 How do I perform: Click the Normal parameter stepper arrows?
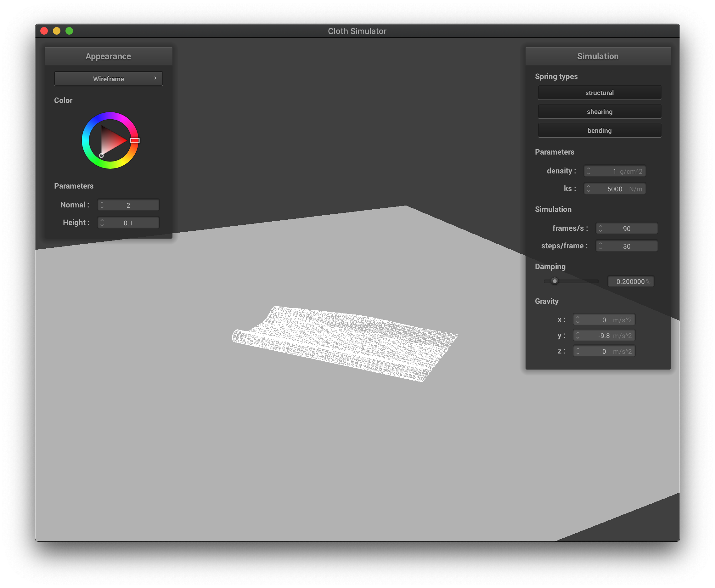[x=102, y=205]
